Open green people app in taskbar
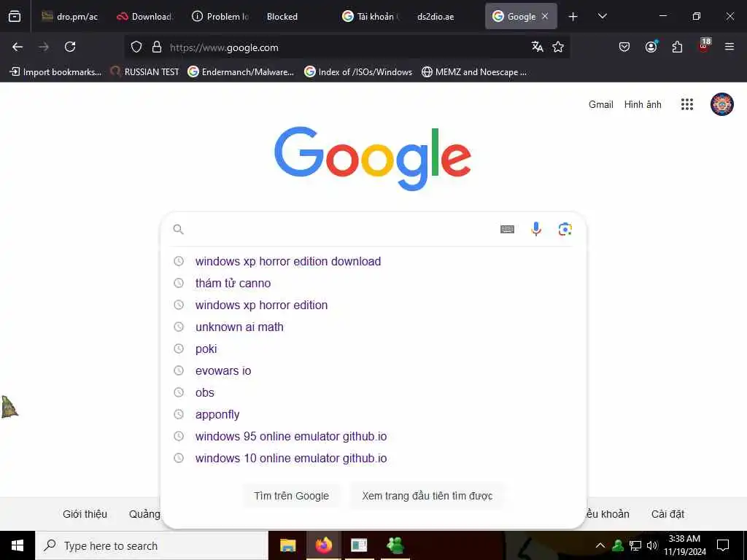Screen dimensions: 747x560 [x=395, y=545]
